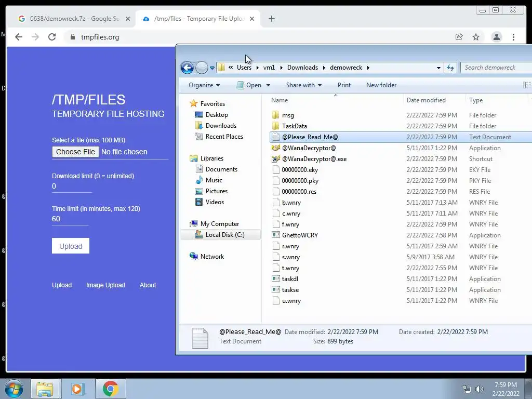532x399 pixels.
Task: Open Videos library in the navigation pane
Action: coord(215,202)
